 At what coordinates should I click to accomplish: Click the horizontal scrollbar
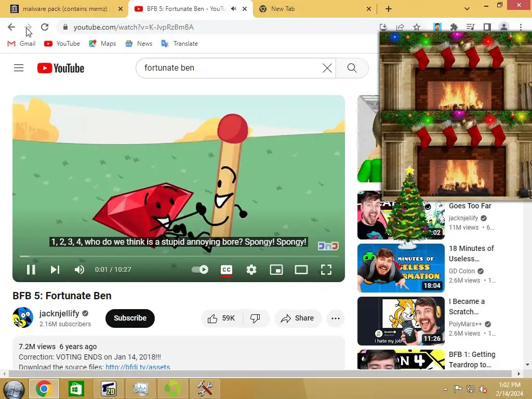pyautogui.click(x=260, y=374)
